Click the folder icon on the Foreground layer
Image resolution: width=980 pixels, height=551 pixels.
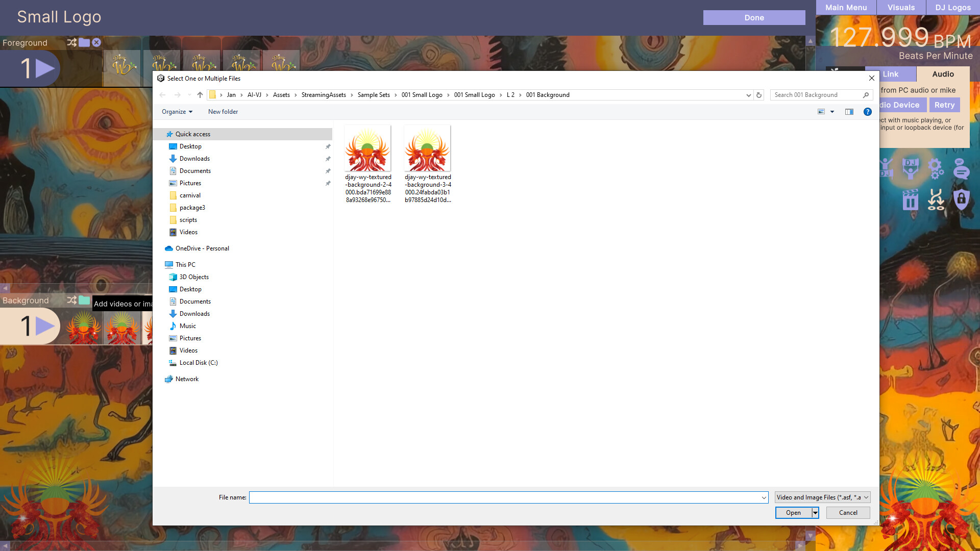click(84, 42)
